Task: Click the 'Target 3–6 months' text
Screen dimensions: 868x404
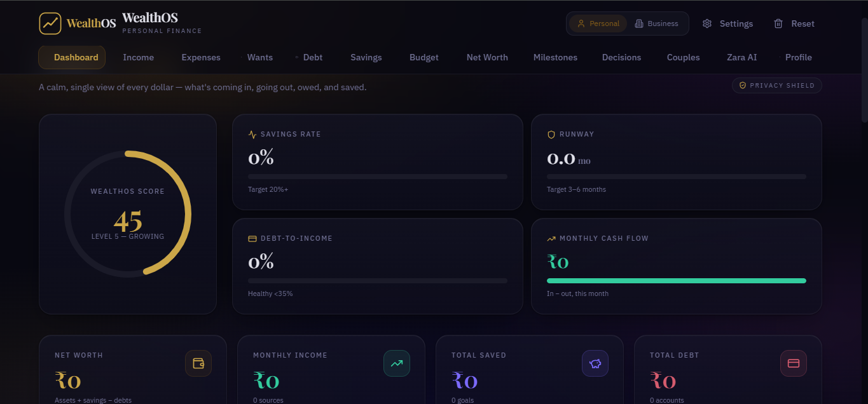Action: [576, 189]
